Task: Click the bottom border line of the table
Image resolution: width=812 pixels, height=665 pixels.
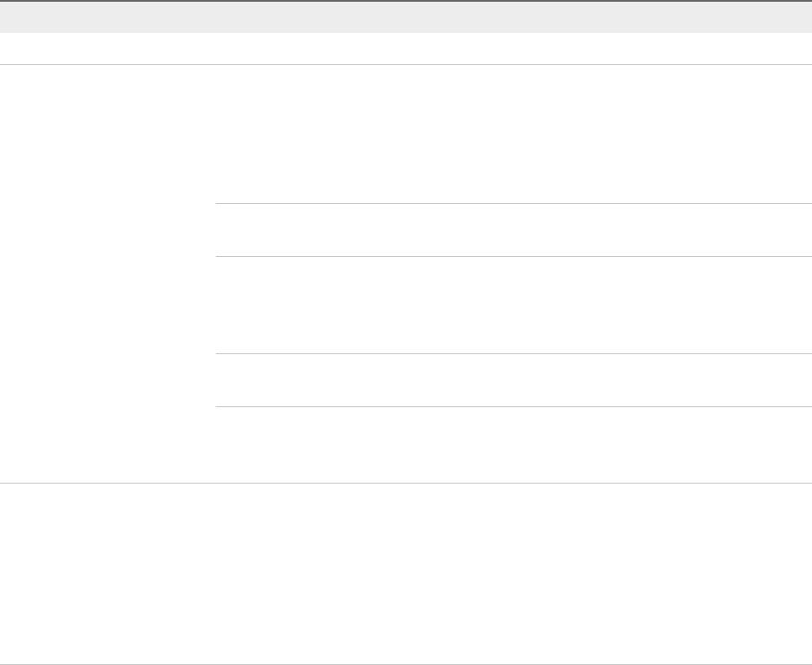Action: pos(406,664)
